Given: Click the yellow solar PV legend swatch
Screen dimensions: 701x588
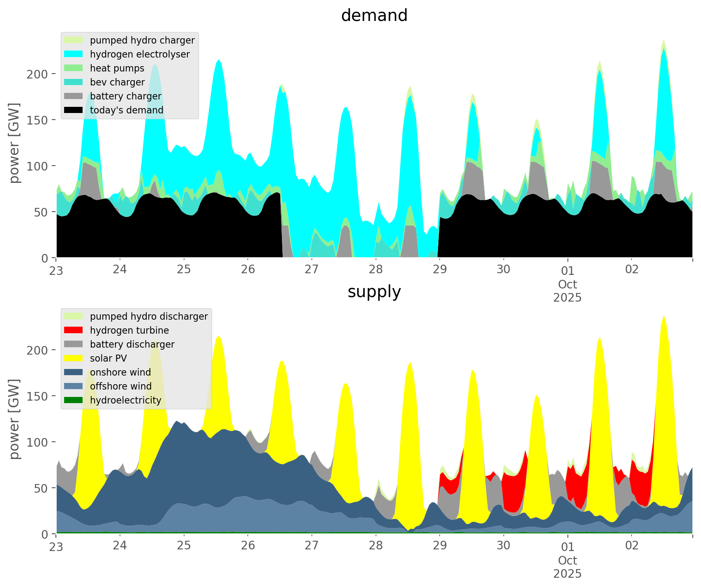Looking at the screenshot, I should [74, 358].
